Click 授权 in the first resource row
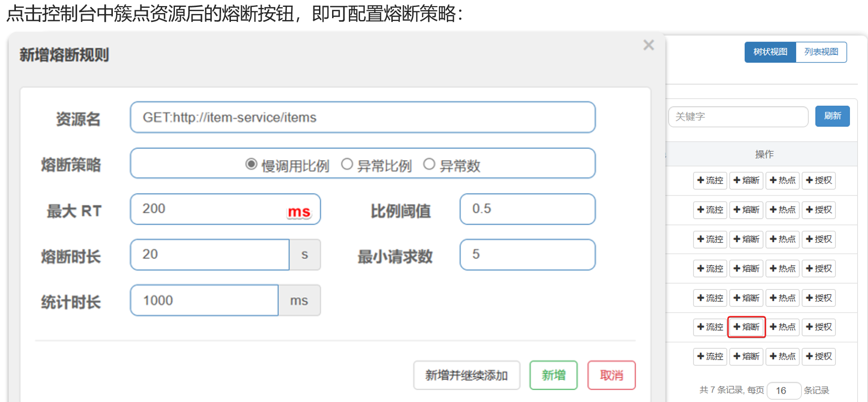Viewport: 868px width, 402px height. pos(819,180)
